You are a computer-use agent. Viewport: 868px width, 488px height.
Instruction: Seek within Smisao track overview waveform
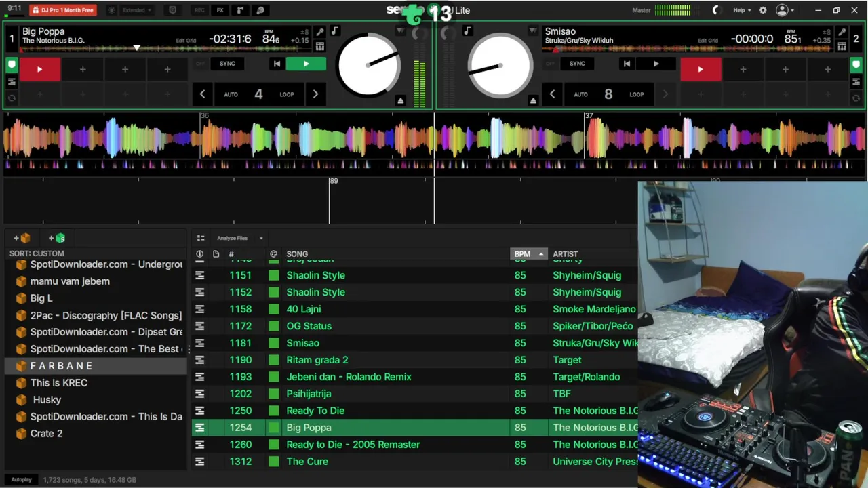[x=687, y=48]
